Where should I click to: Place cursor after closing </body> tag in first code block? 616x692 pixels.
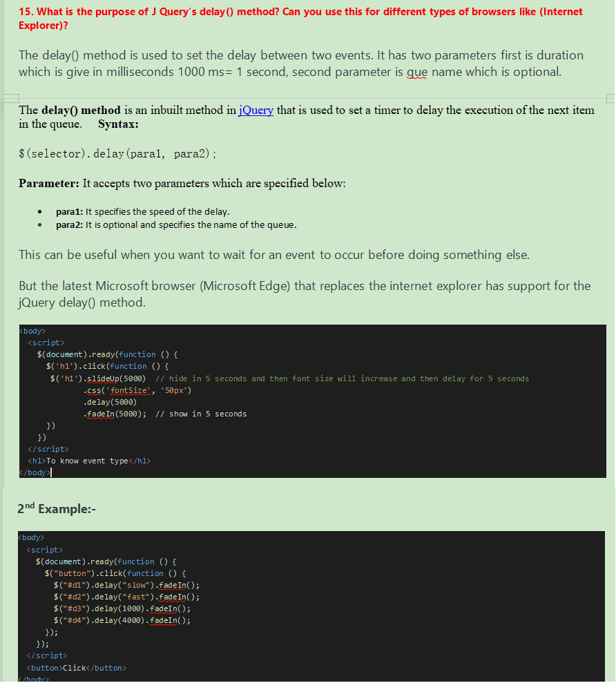pyautogui.click(x=51, y=473)
